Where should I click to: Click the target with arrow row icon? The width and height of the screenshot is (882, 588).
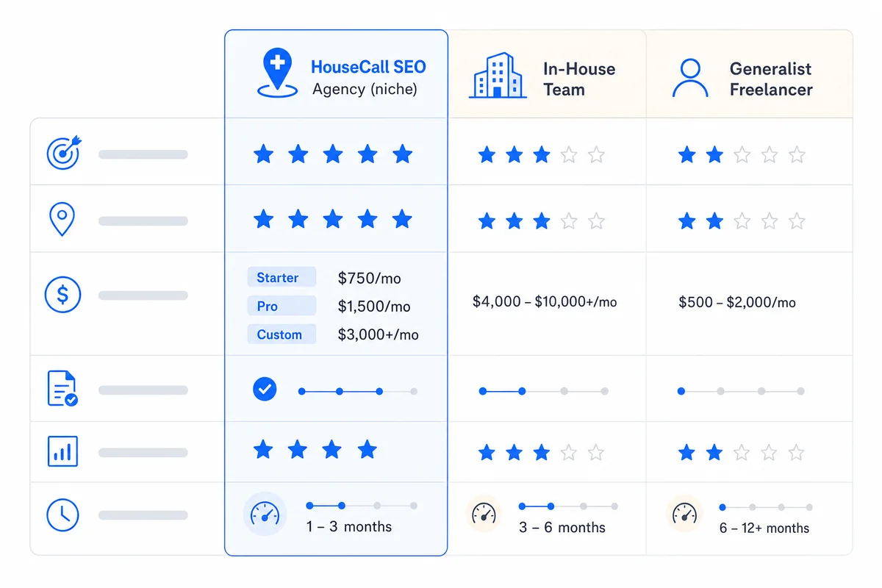coord(63,153)
